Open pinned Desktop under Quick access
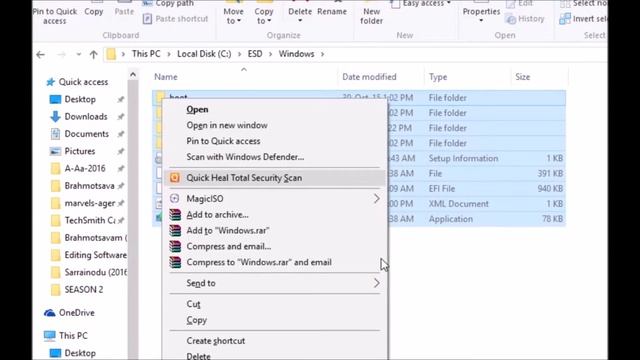The image size is (640, 360). click(80, 99)
